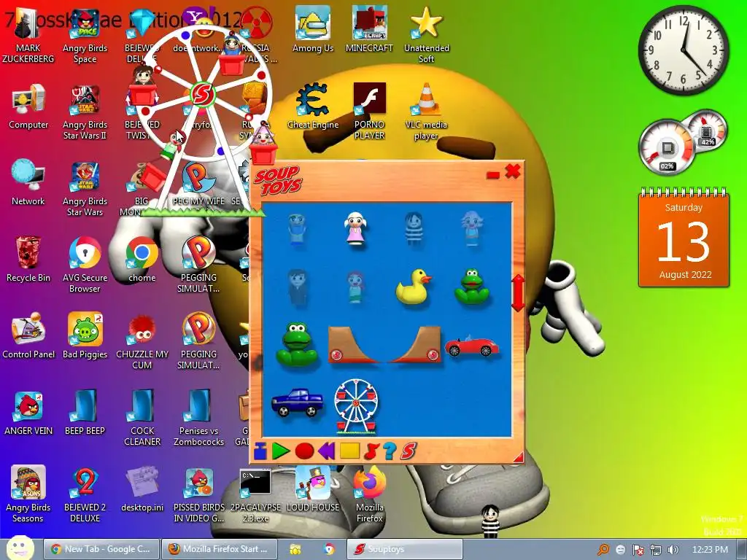Viewport: 747px width, 560px height.
Task: Open Angry Birds Star Wars II shortcut
Action: [x=85, y=112]
